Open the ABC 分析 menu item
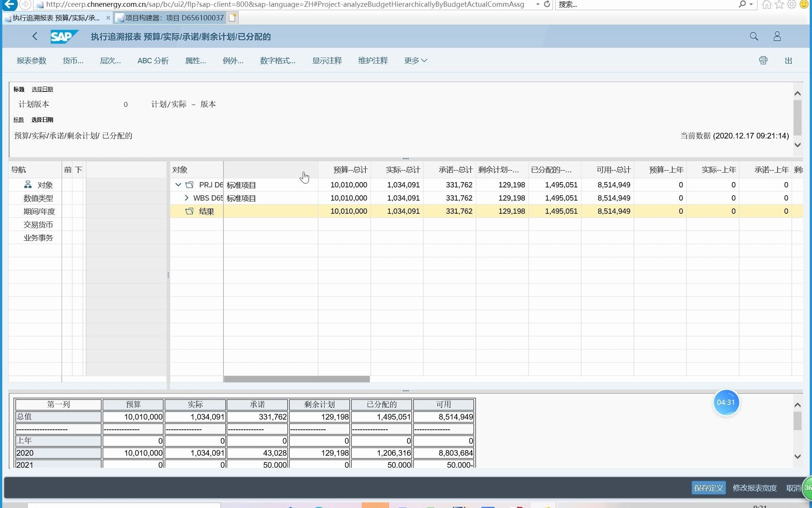812x508 pixels. (x=153, y=61)
